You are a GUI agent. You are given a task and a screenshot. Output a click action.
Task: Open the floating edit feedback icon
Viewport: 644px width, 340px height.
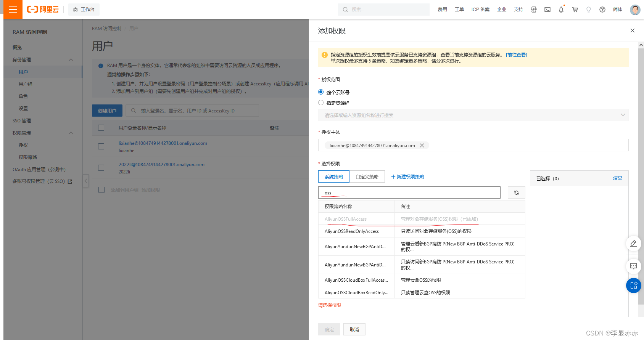pyautogui.click(x=633, y=243)
